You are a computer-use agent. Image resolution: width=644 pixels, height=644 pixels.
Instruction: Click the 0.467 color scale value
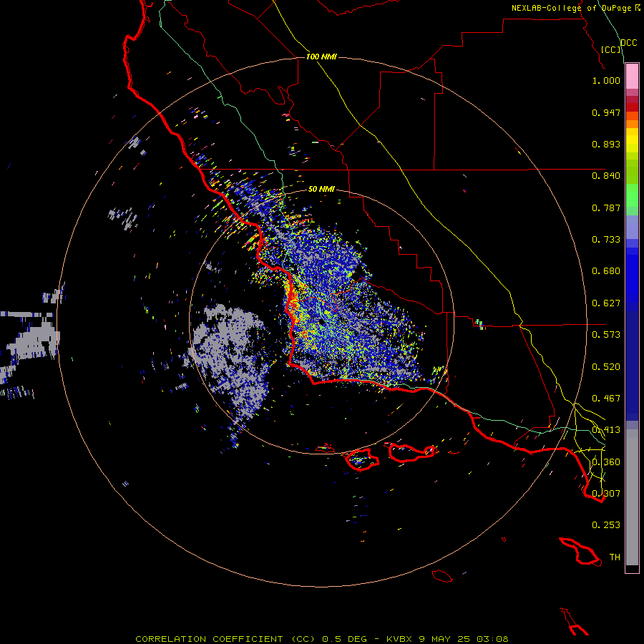(606, 399)
